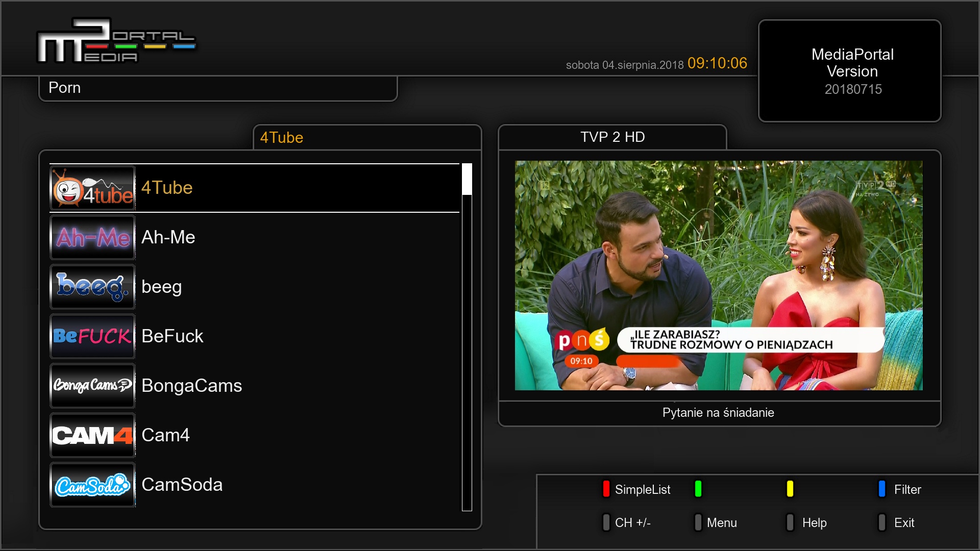
Task: Click the red SimpleList key indicator
Action: pos(606,489)
